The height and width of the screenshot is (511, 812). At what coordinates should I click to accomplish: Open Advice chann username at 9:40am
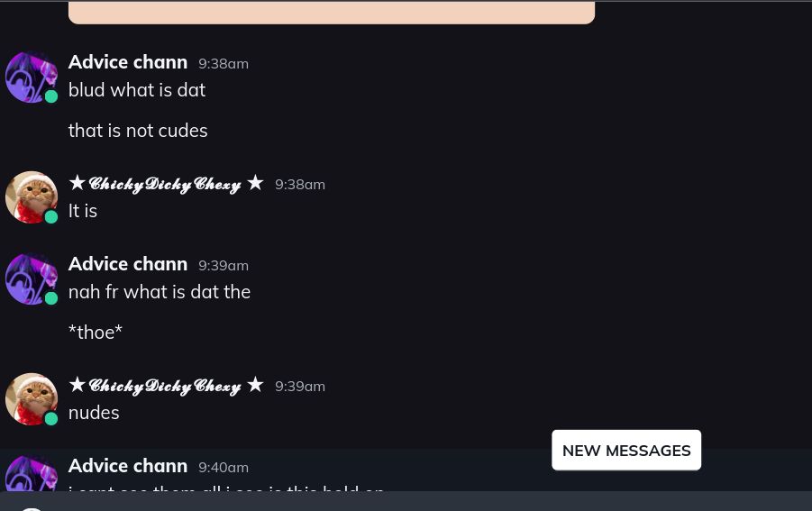(x=127, y=466)
